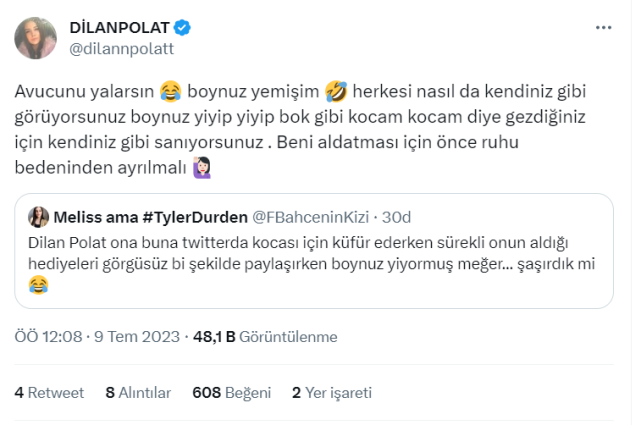Click the quoted tweet's small profile avatar
This screenshot has width=641, height=425.
point(39,217)
